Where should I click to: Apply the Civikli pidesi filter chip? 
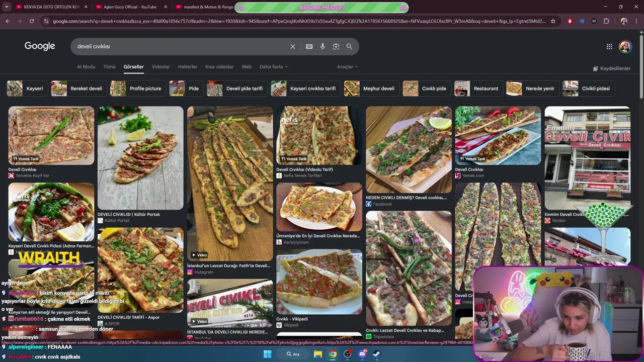(x=588, y=88)
